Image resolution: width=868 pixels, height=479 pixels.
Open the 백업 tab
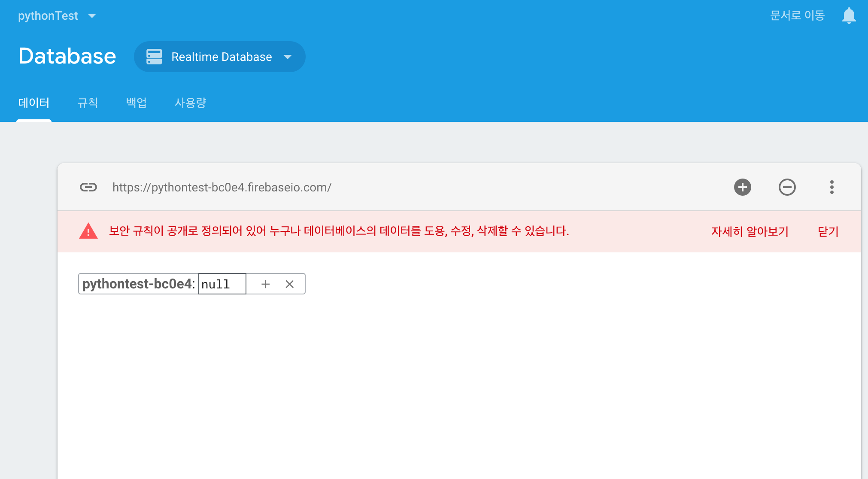[x=136, y=103]
